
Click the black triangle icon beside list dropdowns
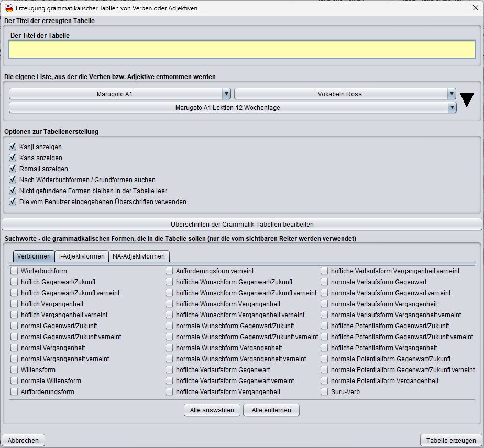[466, 100]
